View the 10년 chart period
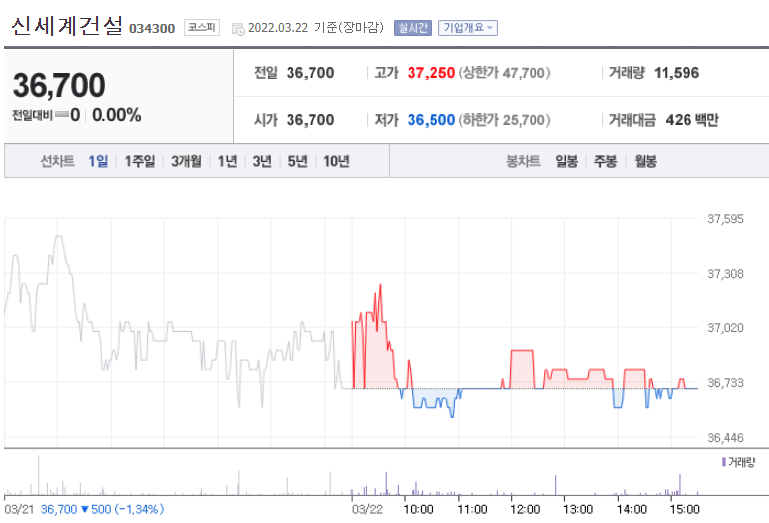The width and height of the screenshot is (769, 523). (x=336, y=161)
